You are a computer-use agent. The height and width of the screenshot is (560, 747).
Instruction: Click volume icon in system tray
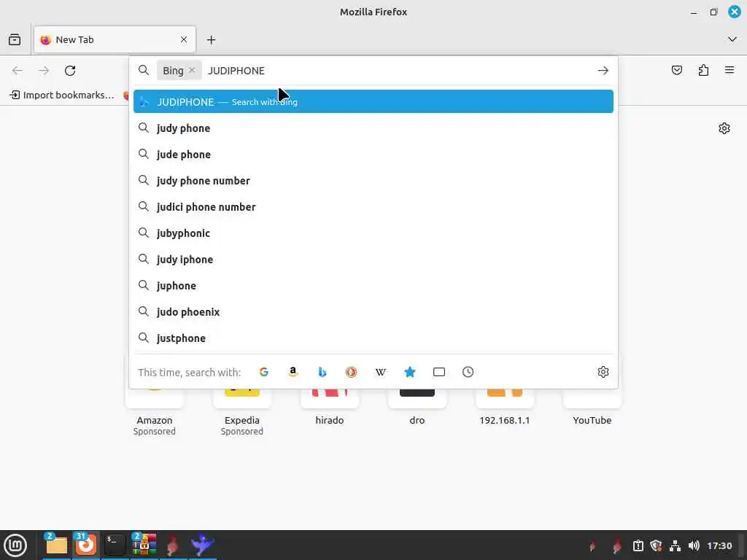[x=694, y=545]
